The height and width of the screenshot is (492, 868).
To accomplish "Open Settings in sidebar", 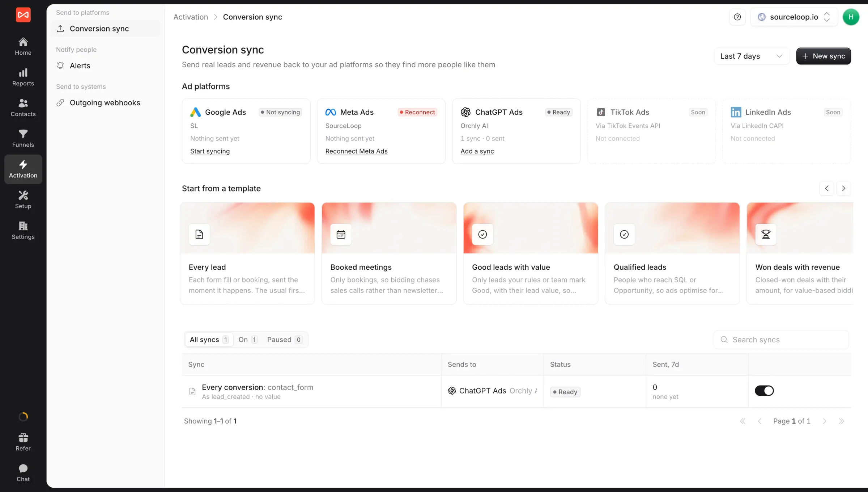I will click(23, 231).
